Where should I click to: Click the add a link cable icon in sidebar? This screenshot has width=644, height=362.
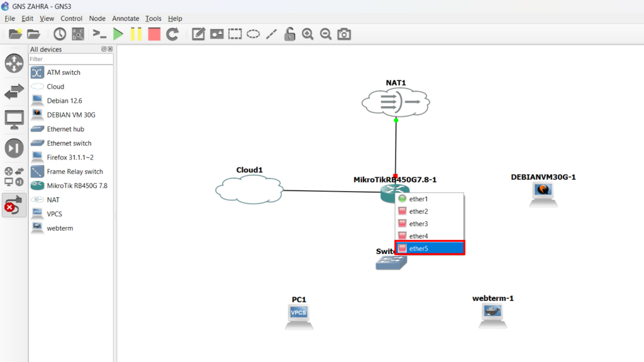14,206
